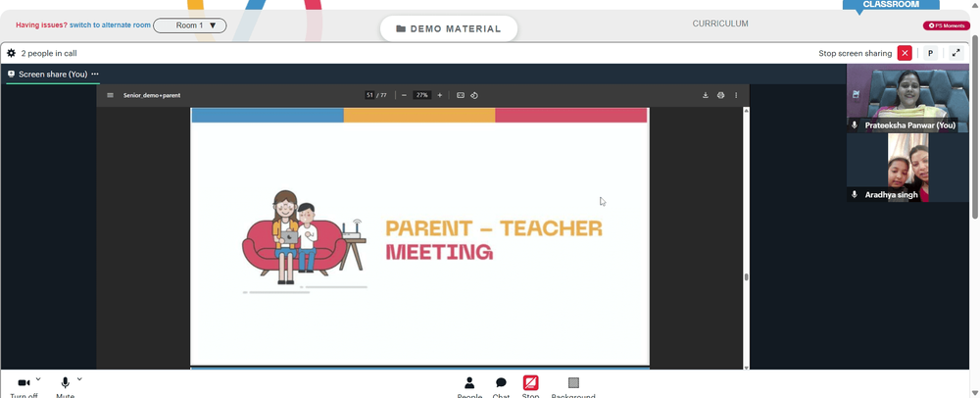Stop screen sharing with red X

tap(905, 53)
